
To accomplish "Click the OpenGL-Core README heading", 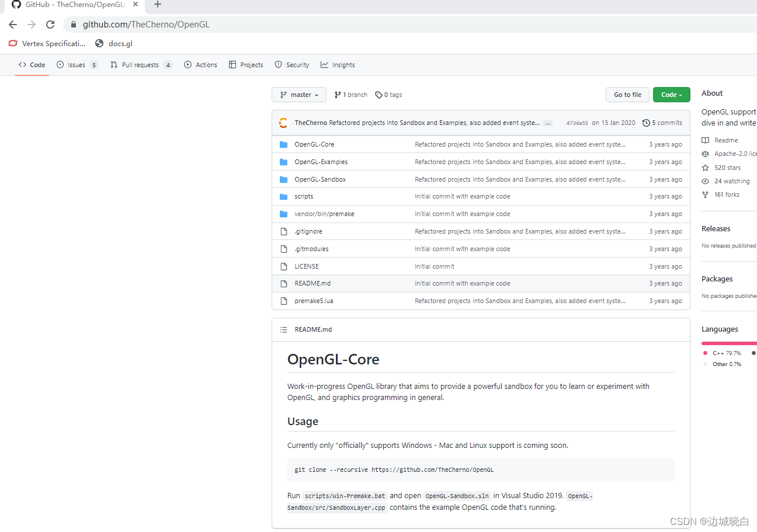I will pos(334,359).
